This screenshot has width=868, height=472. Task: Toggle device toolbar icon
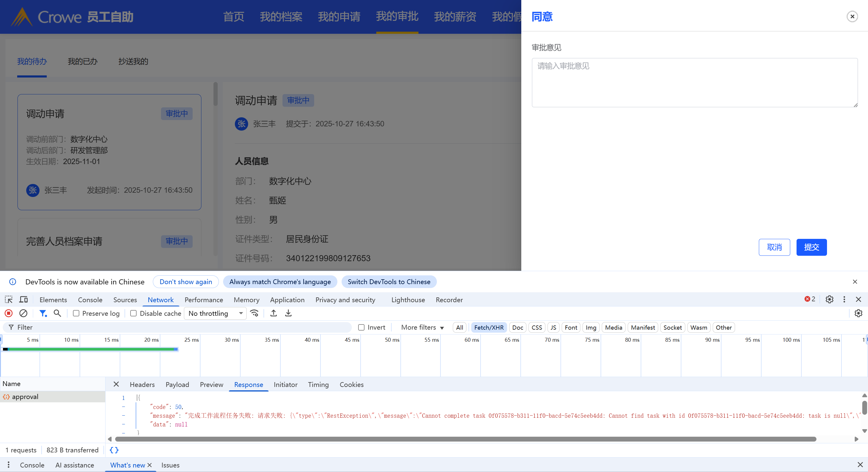point(24,299)
